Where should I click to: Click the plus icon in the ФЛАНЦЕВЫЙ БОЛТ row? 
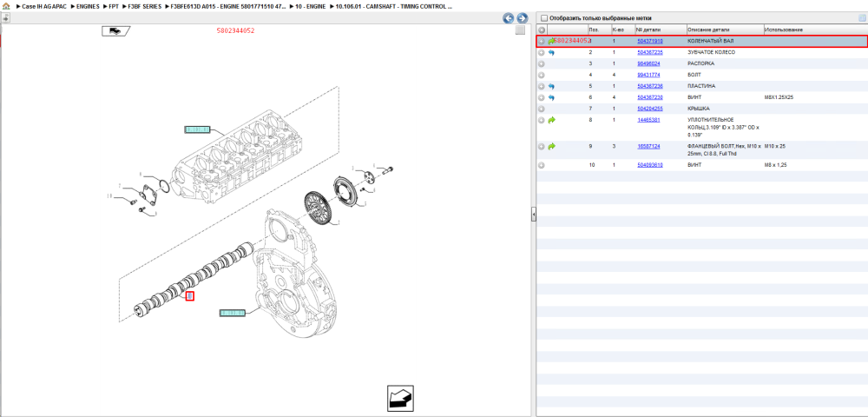pos(542,147)
